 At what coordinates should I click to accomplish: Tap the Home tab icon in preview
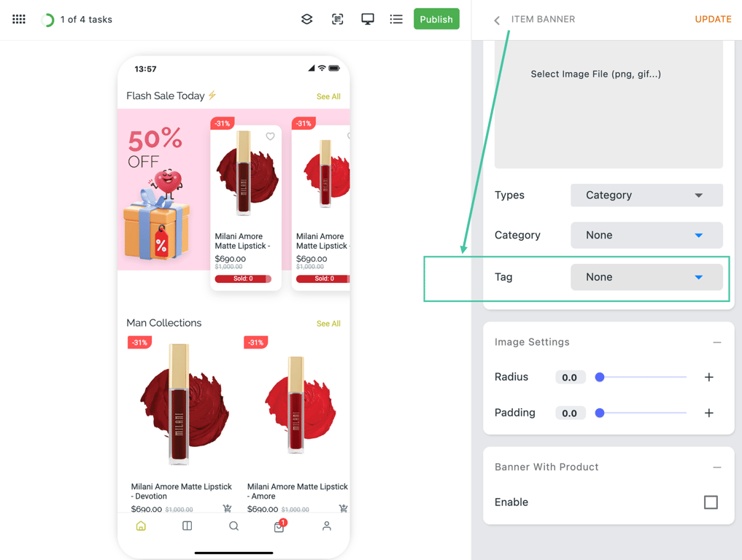click(x=141, y=526)
